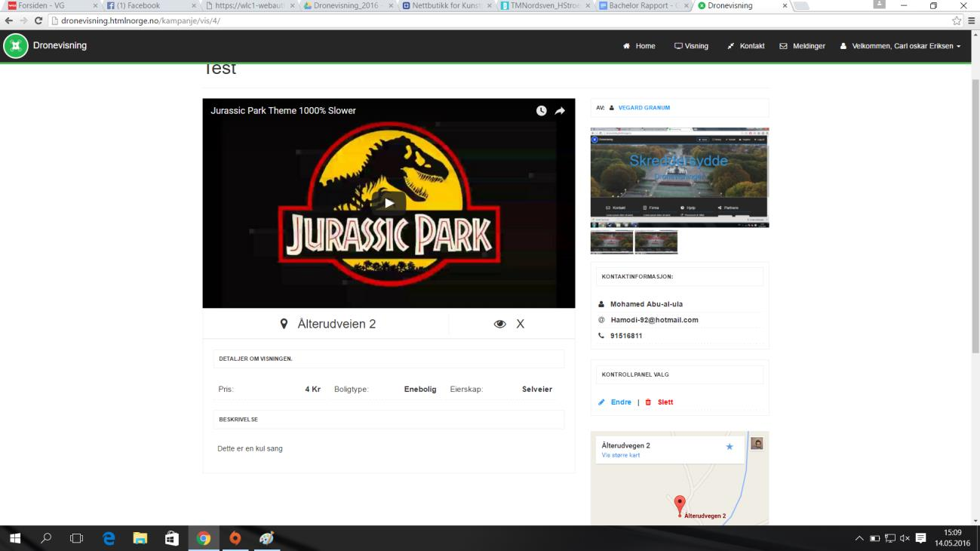Expand the Velkommen, Carl oskar Eriksen dropdown
980x551 pixels.
click(901, 46)
